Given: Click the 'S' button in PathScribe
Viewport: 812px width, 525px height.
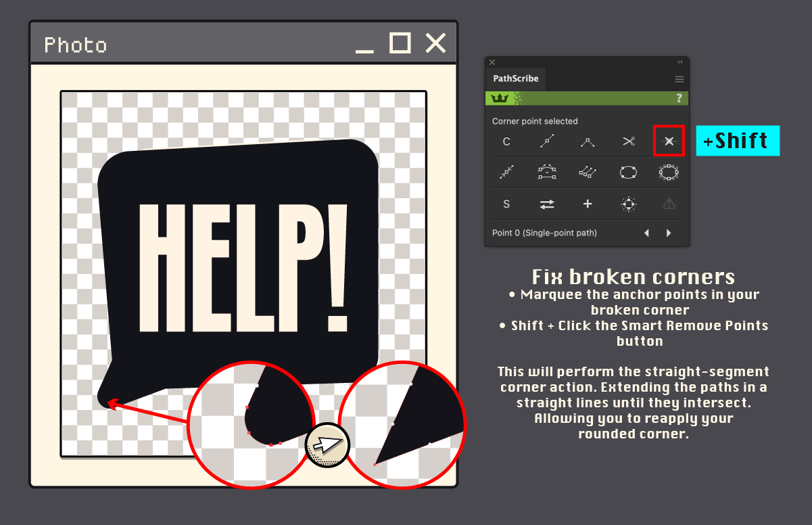Looking at the screenshot, I should tap(506, 204).
